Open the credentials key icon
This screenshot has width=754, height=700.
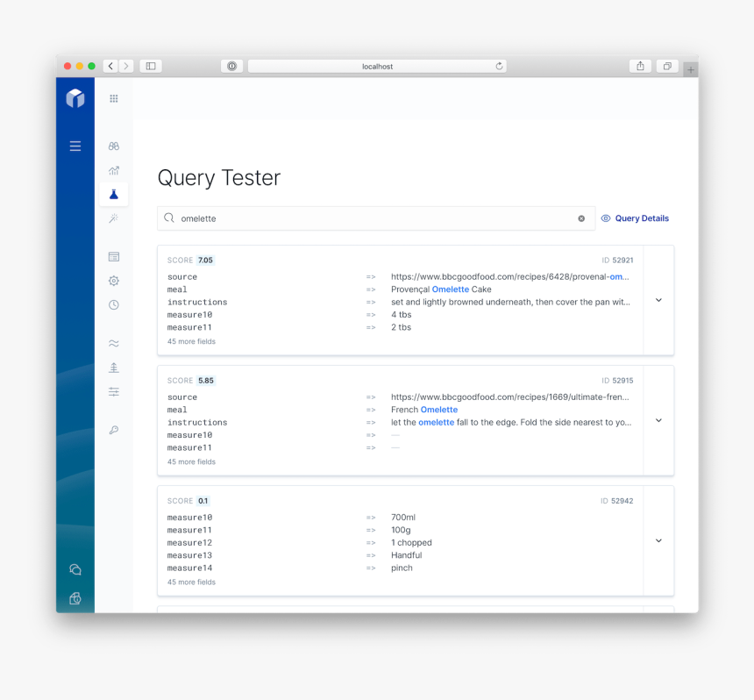[x=113, y=430]
